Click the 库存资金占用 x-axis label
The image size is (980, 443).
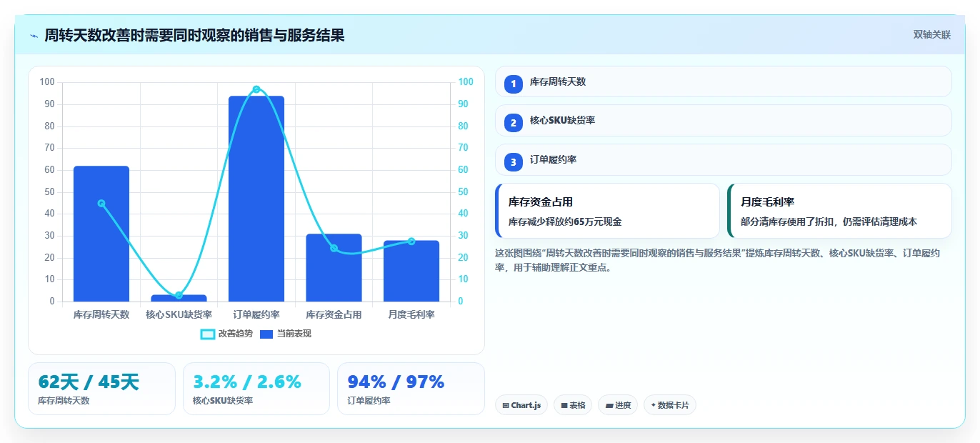pos(334,314)
